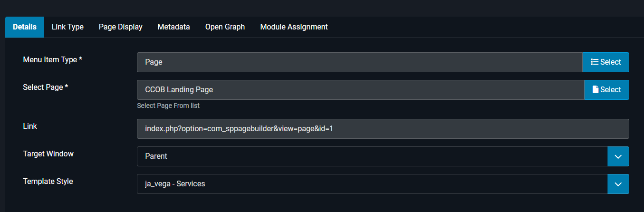
Task: Click the Template Style label
Action: pyautogui.click(x=48, y=181)
